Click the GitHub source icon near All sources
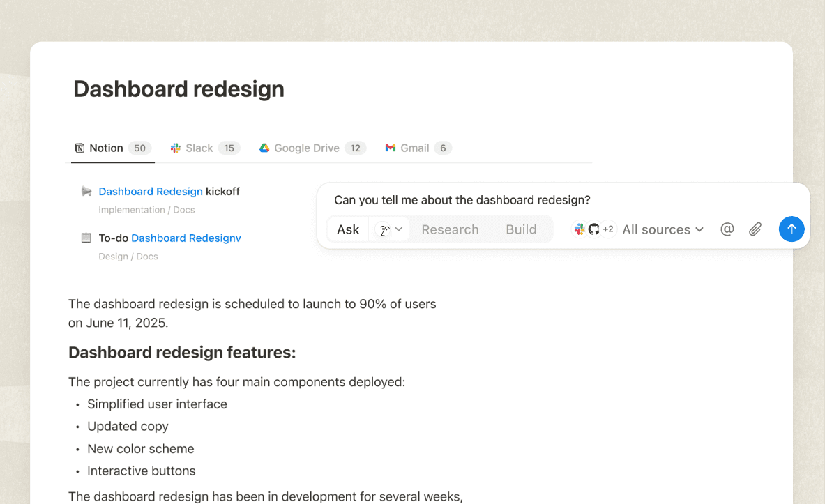 [592, 229]
